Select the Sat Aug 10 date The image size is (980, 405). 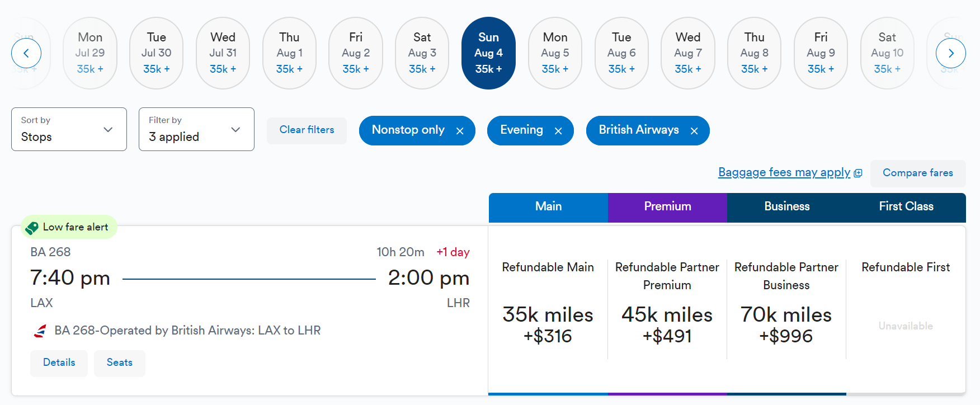[887, 53]
